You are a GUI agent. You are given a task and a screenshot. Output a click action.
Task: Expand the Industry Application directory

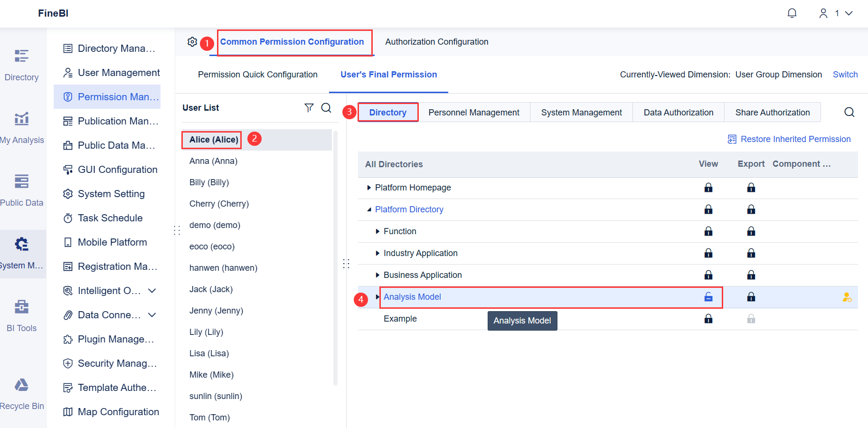pyautogui.click(x=377, y=253)
